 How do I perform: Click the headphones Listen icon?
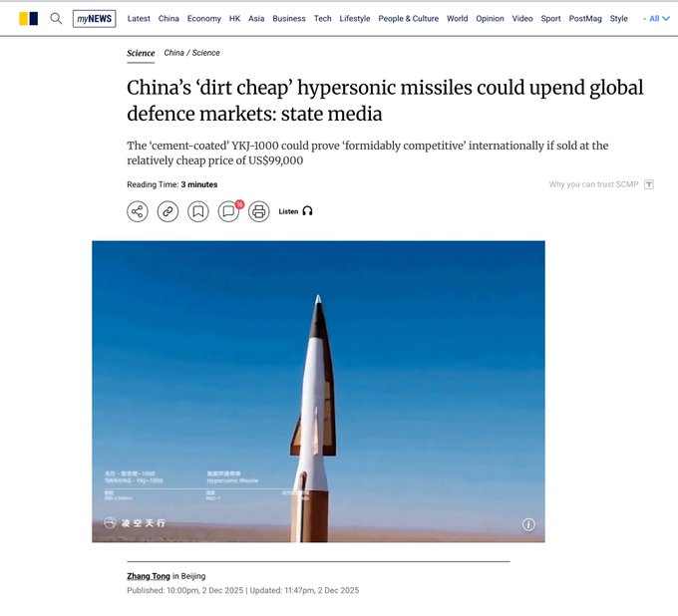pos(307,211)
